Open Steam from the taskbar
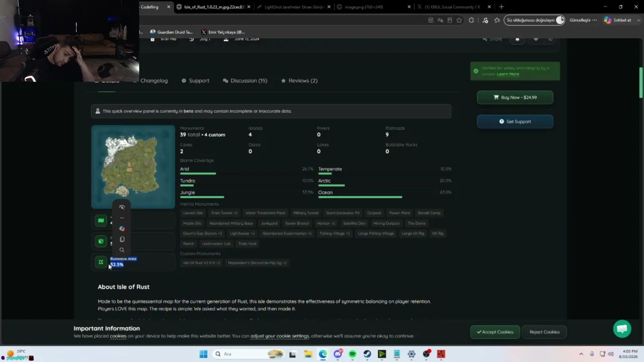This screenshot has height=362, width=644. click(367, 354)
